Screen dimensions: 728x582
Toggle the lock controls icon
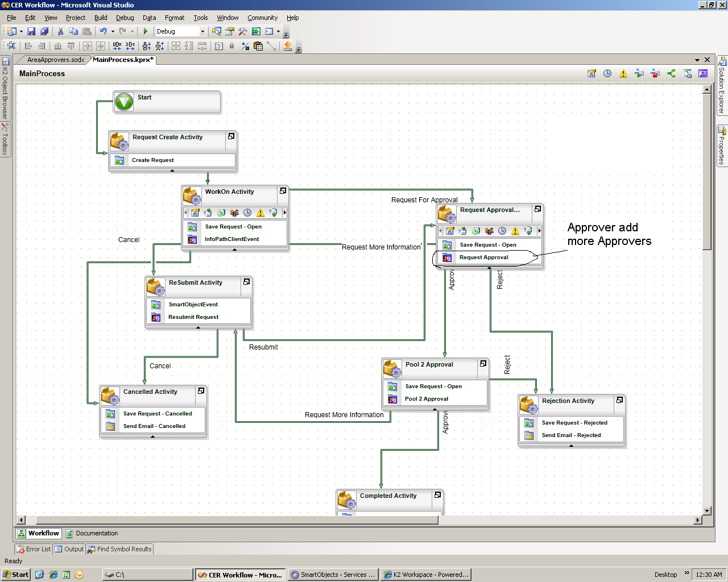pos(231,46)
